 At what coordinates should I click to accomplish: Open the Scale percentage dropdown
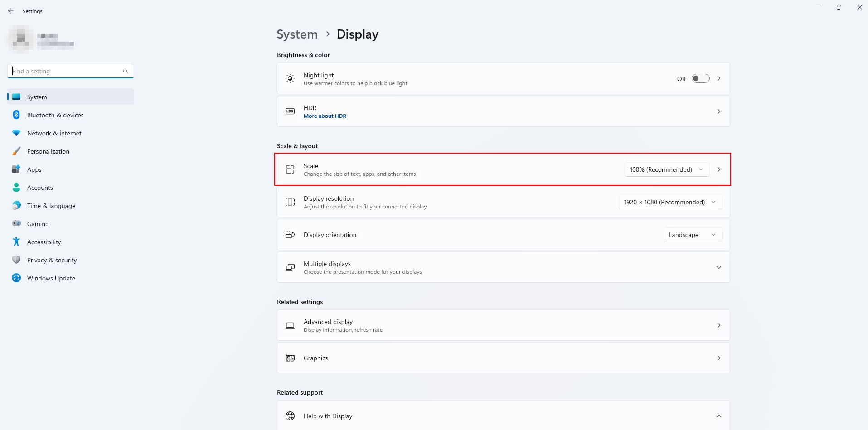[667, 169]
